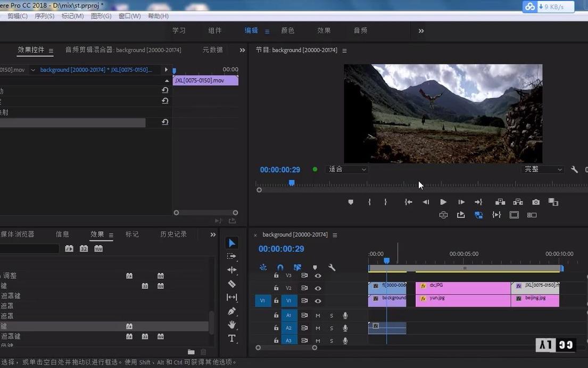Open timeline sequence panel menu

[335, 235]
